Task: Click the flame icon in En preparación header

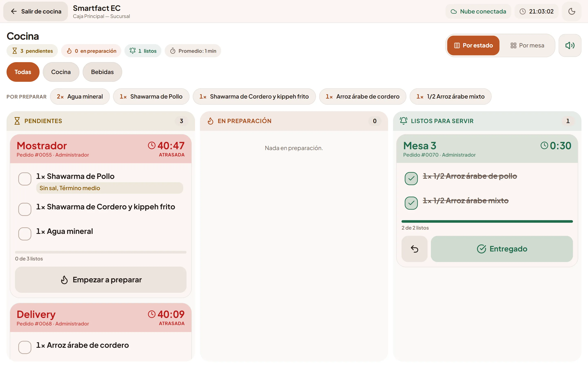Action: tap(210, 121)
